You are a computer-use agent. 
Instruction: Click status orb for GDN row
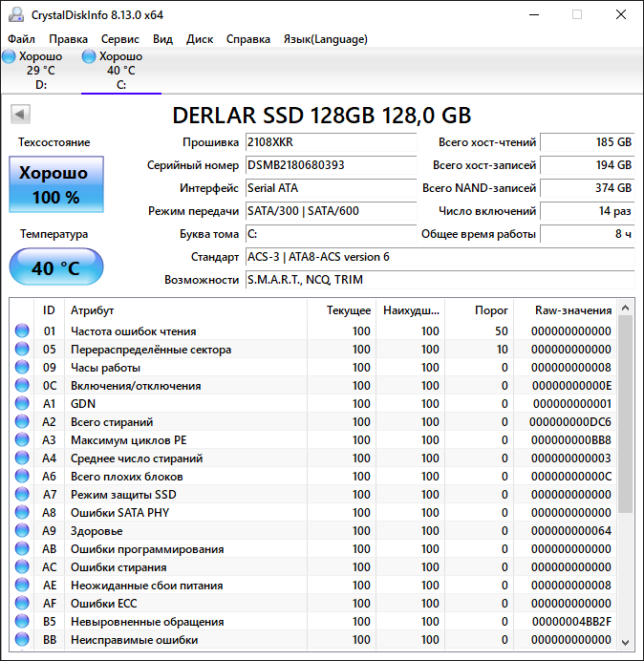[x=22, y=403]
